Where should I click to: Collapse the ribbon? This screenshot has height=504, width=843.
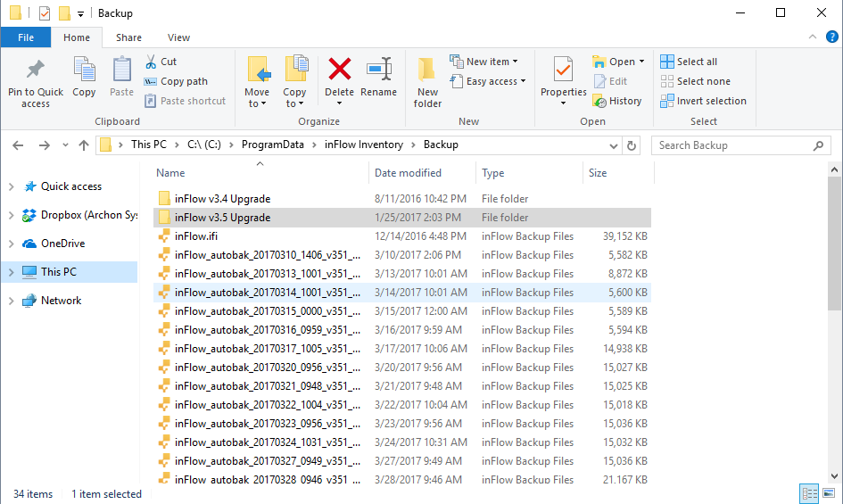(813, 37)
